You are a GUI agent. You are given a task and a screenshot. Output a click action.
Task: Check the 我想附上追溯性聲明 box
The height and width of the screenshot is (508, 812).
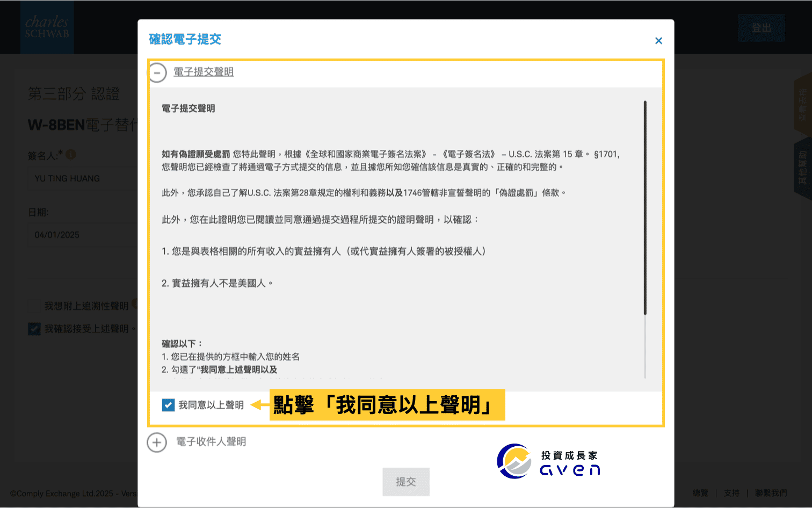click(x=34, y=306)
